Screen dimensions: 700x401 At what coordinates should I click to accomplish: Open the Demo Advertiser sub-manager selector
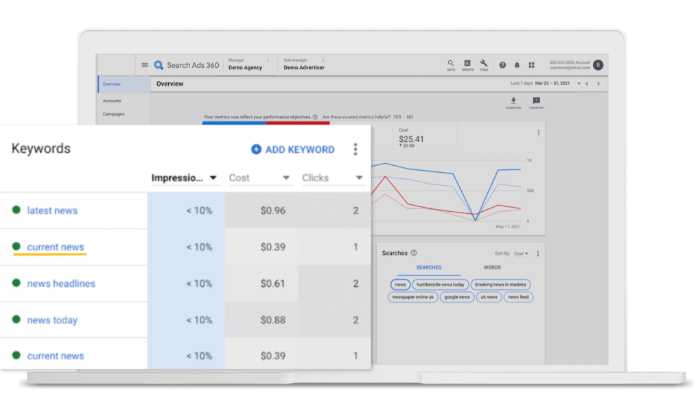[x=304, y=65]
